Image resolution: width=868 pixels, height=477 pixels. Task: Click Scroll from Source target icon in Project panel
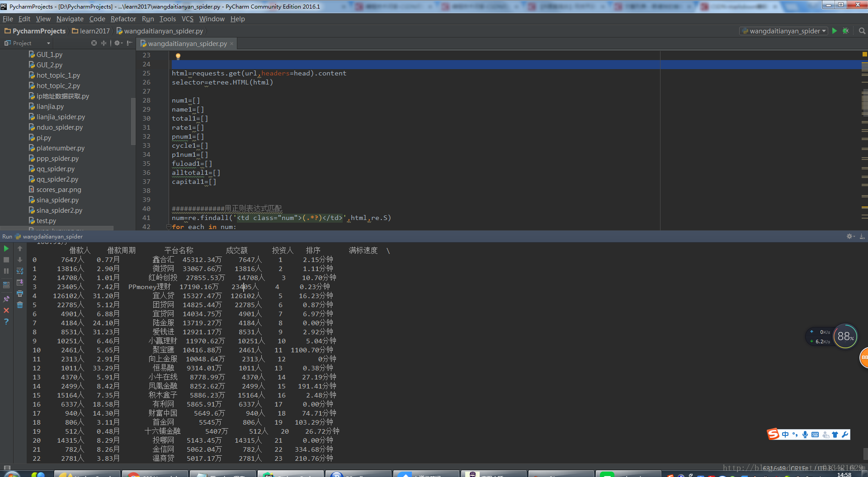click(94, 43)
